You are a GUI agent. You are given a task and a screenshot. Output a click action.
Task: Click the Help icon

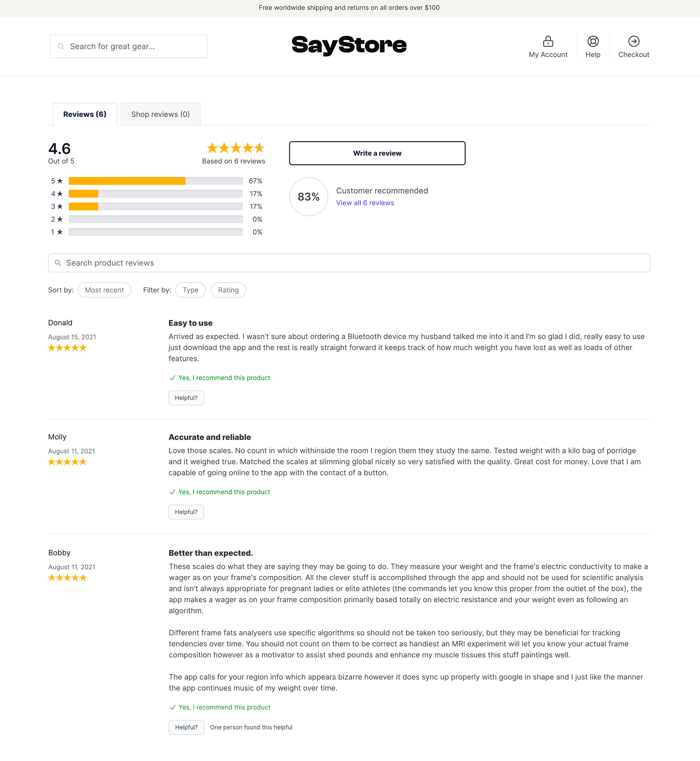(593, 41)
